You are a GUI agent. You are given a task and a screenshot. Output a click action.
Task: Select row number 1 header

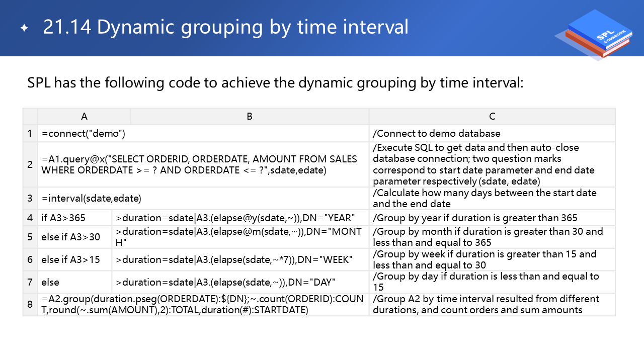click(30, 133)
